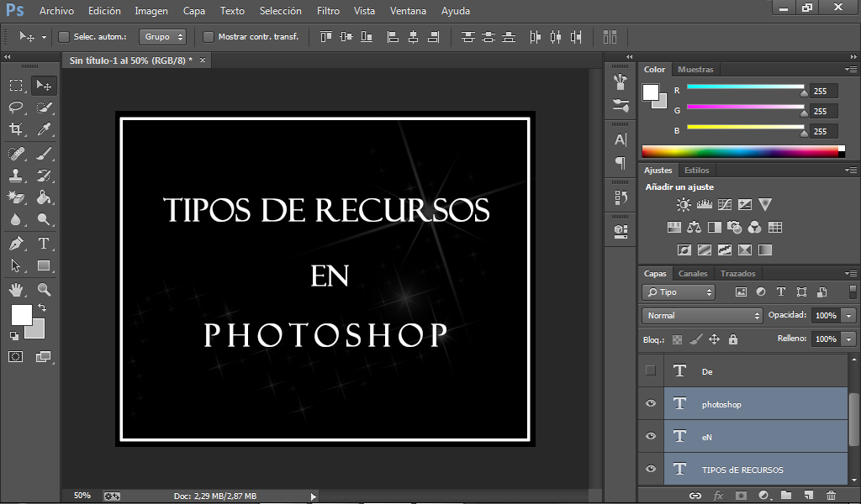Add a layer mask

741,496
